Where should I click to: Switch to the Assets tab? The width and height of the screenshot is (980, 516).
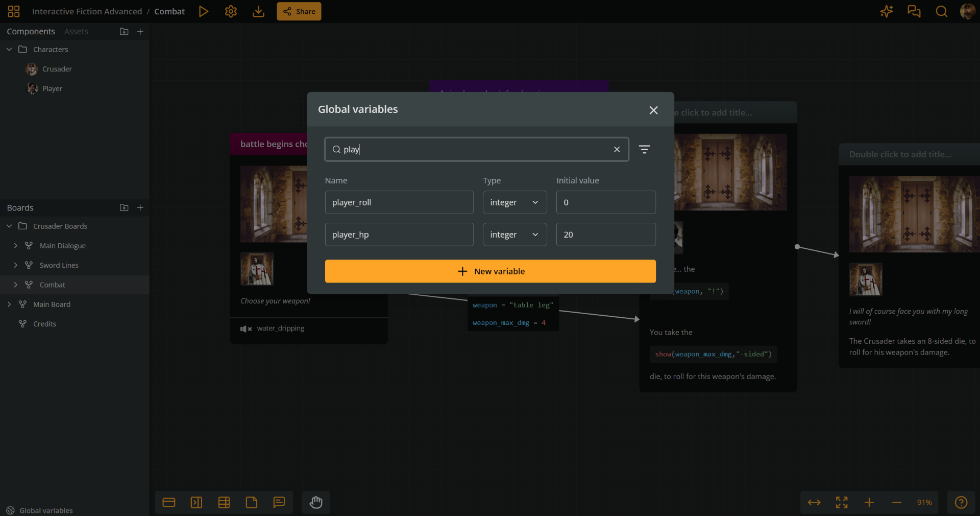pos(76,32)
